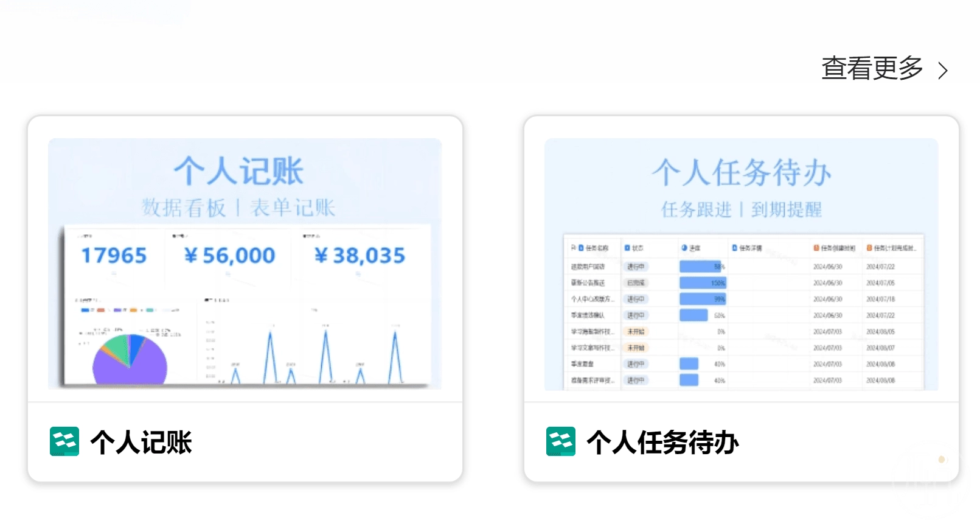Click the 任务名称 column header icon
Viewport: 980px width, 529px height.
point(581,248)
